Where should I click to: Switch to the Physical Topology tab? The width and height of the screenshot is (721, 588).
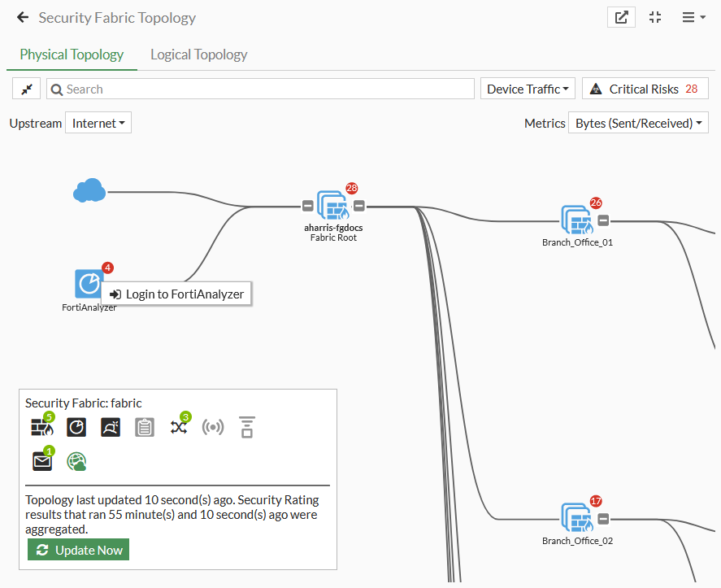tap(72, 54)
